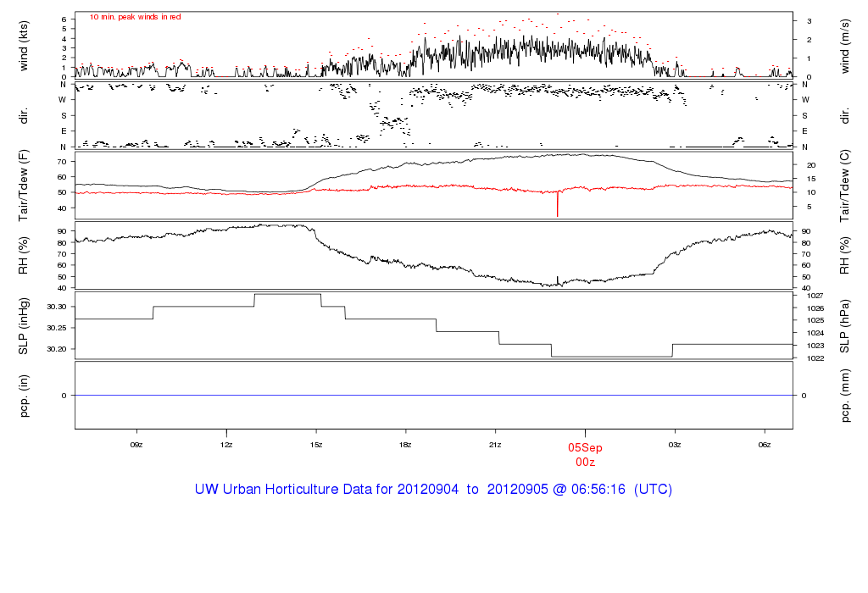Click the 'wind (kts)' axis label
Viewport: 868px width, 593px height.
pos(23,46)
